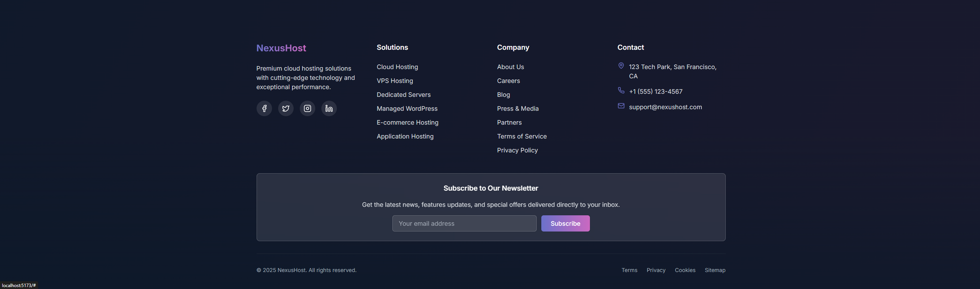Open the Privacy link in bottom bar
Image resolution: width=980 pixels, height=289 pixels.
click(656, 270)
